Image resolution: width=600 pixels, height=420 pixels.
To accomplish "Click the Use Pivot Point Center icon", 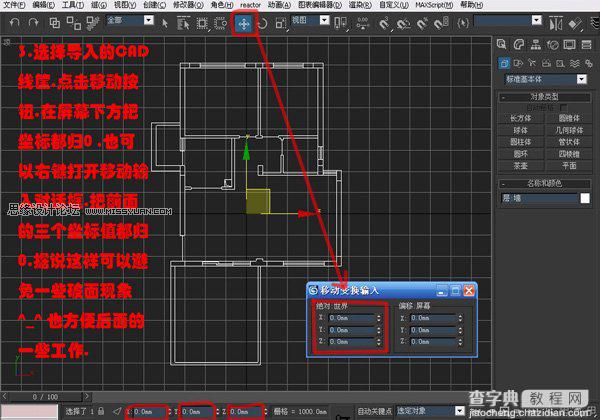I will click(341, 23).
